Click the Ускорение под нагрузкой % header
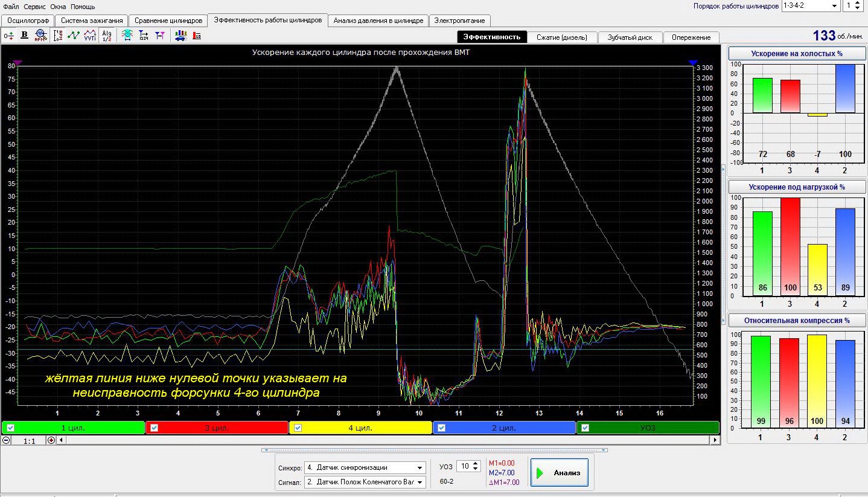The image size is (868, 497). [797, 187]
